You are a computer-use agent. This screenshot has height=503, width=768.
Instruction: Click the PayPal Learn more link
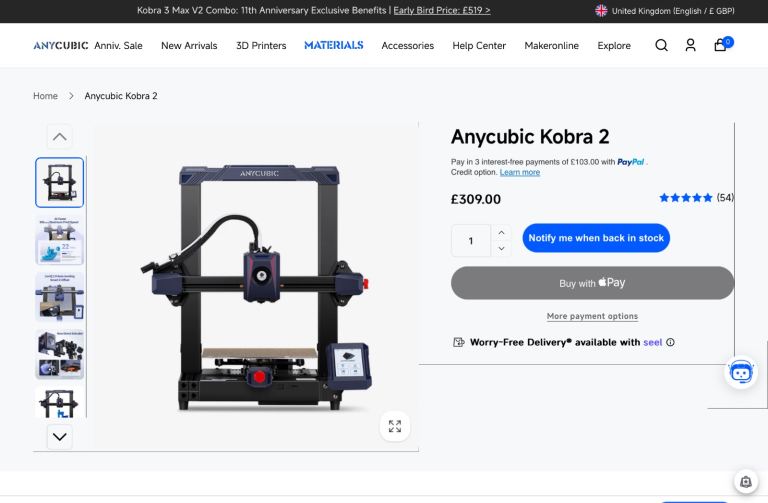click(x=520, y=172)
